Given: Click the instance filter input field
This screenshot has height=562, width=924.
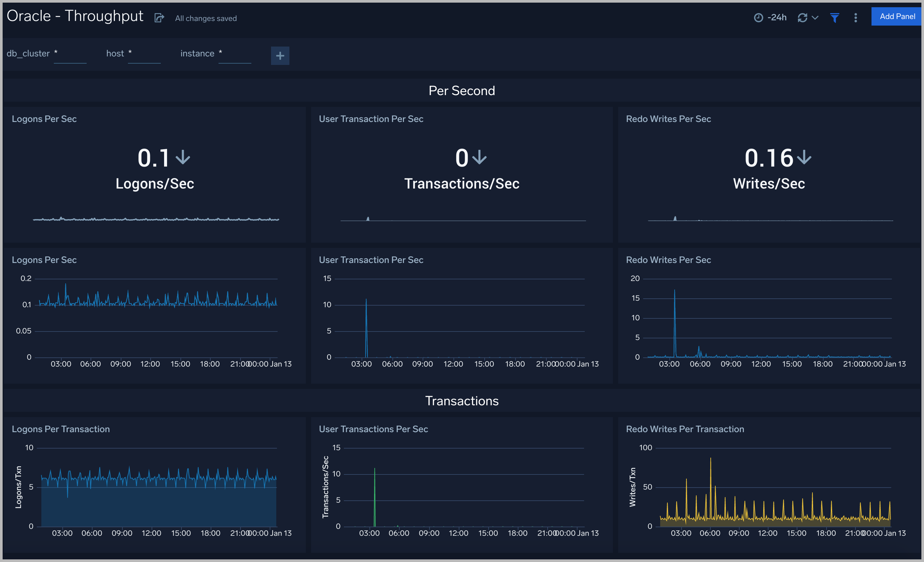Looking at the screenshot, I should click(x=235, y=55).
